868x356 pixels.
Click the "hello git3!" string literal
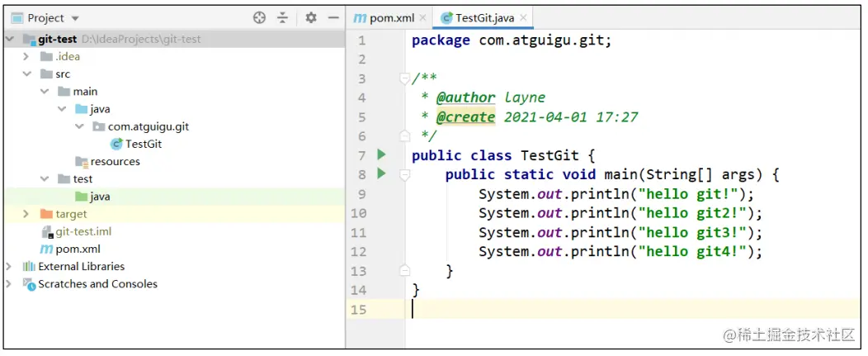pyautogui.click(x=692, y=232)
